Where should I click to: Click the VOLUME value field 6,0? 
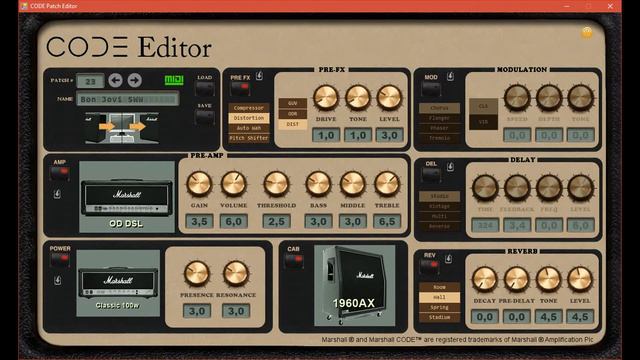pyautogui.click(x=233, y=222)
